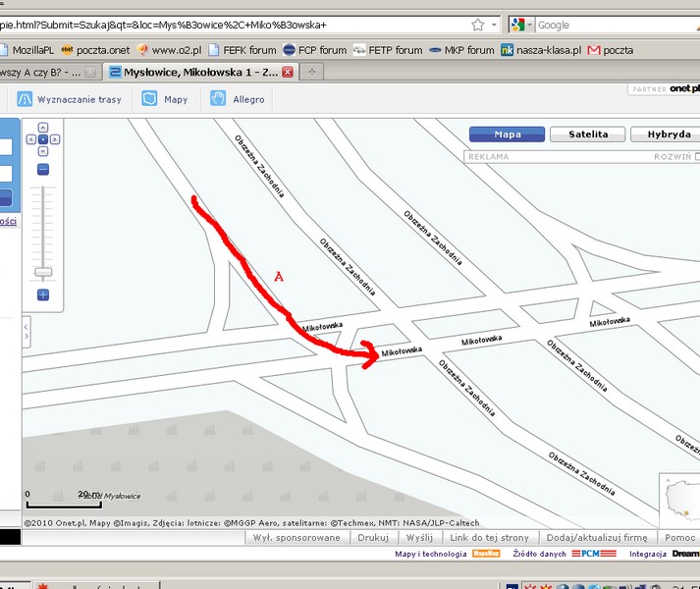Switch map view to Hybryda
The image size is (700, 589).
(x=662, y=134)
